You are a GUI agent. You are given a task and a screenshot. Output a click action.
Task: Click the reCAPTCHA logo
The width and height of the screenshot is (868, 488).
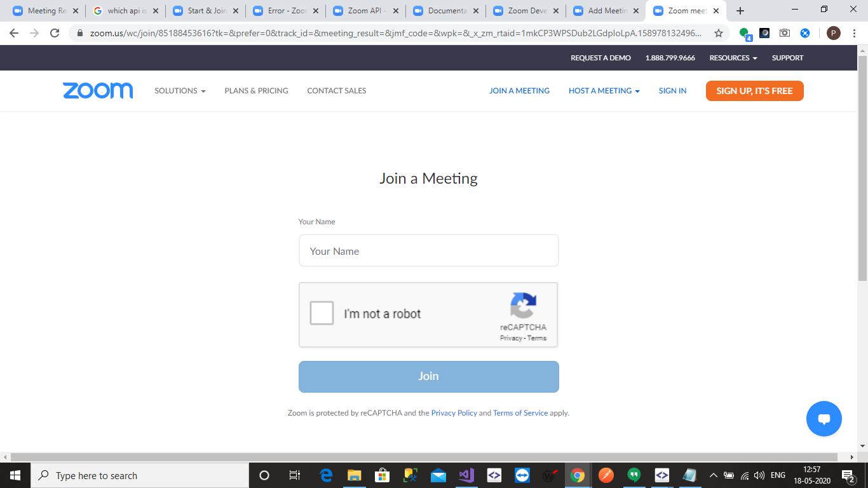click(523, 306)
